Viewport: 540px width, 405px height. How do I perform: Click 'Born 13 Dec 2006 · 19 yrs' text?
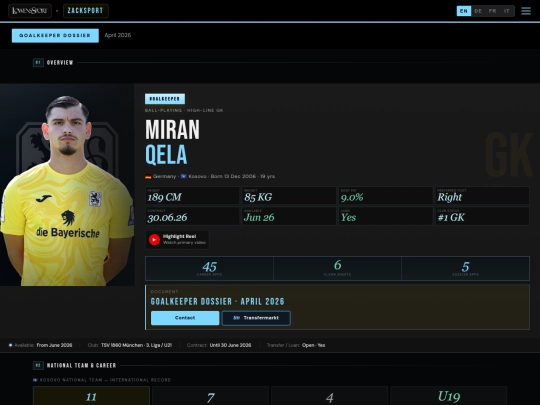[243, 176]
